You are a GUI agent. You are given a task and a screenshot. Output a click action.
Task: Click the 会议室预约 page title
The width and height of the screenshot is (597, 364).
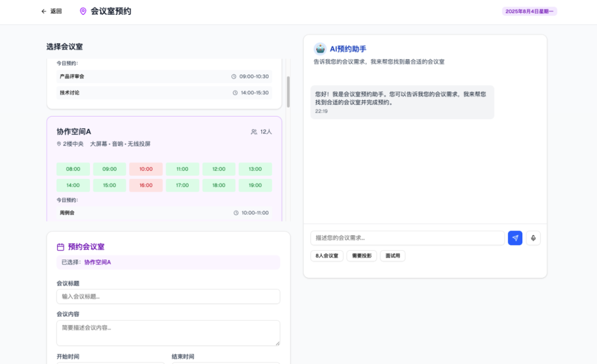[x=111, y=12]
